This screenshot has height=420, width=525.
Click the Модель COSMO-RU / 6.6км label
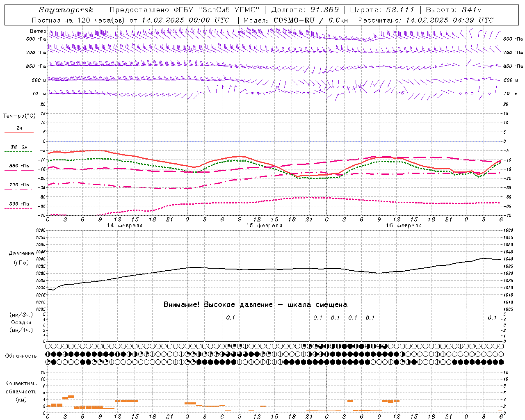point(296,20)
